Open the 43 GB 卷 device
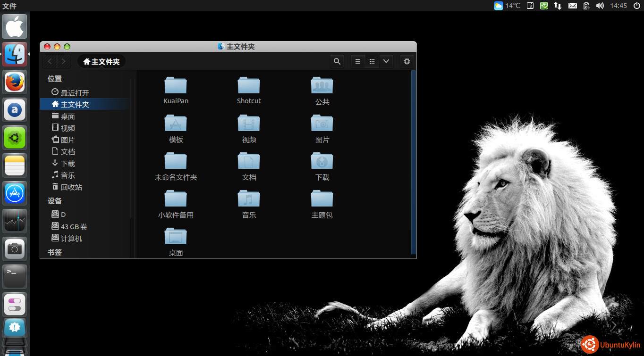This screenshot has width=644, height=356. click(73, 227)
